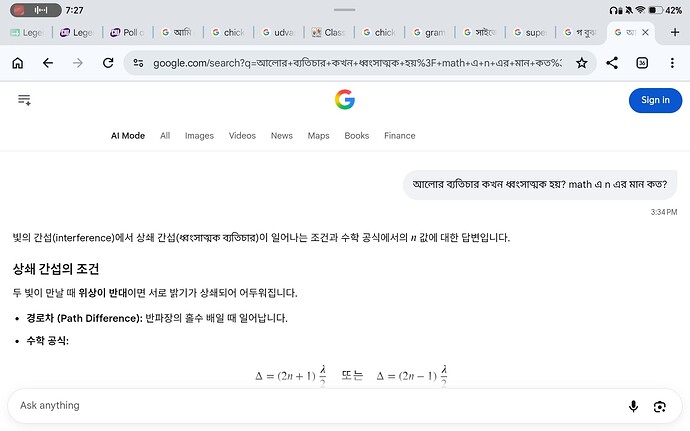This screenshot has height=431, width=690.
Task: Navigate back with the back arrow
Action: [x=48, y=63]
